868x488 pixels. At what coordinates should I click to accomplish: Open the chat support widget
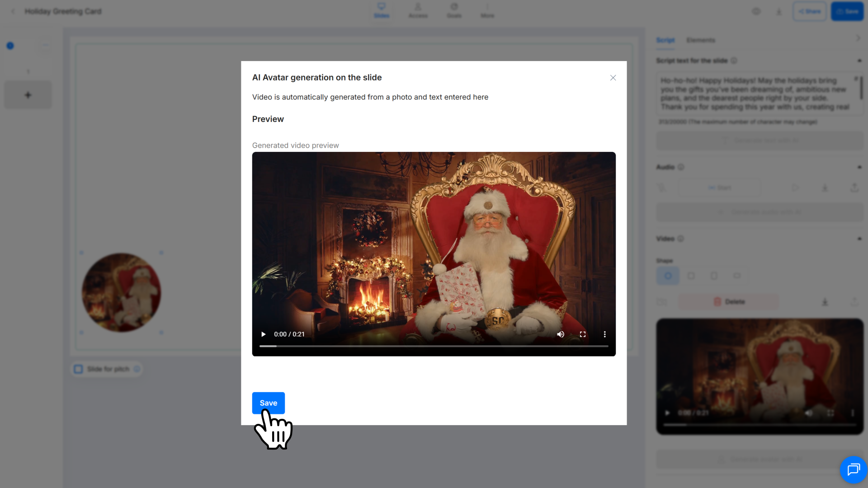pyautogui.click(x=853, y=469)
